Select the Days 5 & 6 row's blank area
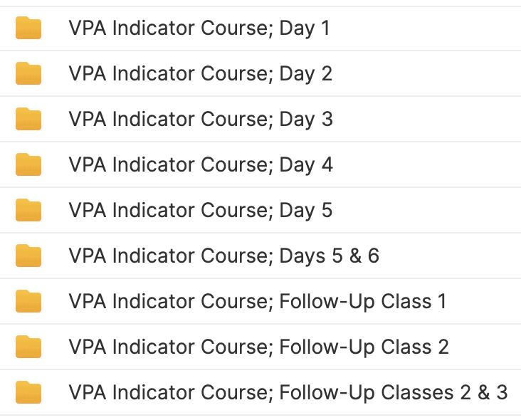This screenshot has height=420, width=521. click(451, 256)
